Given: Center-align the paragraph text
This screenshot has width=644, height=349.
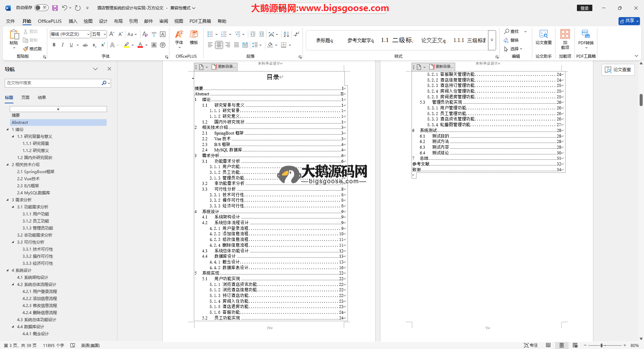Looking at the screenshot, I should click(x=219, y=45).
